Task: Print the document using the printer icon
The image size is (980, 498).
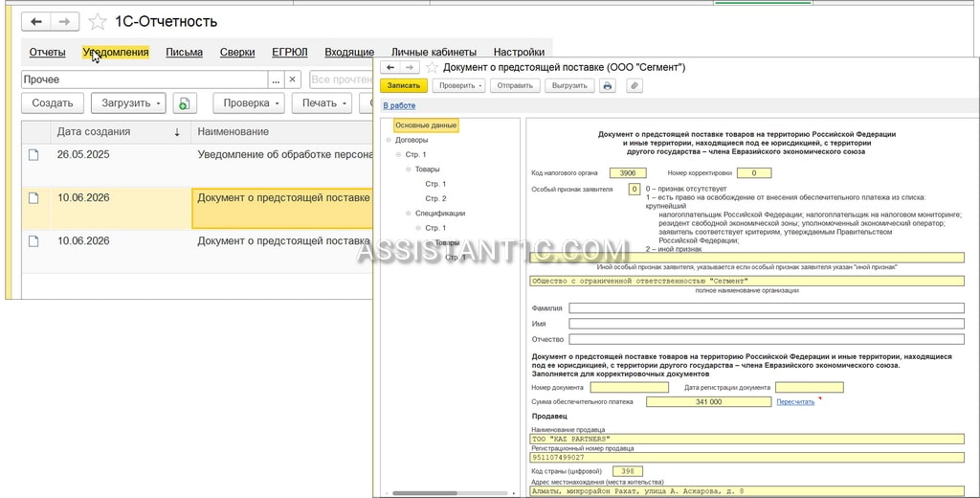Action: coord(607,85)
